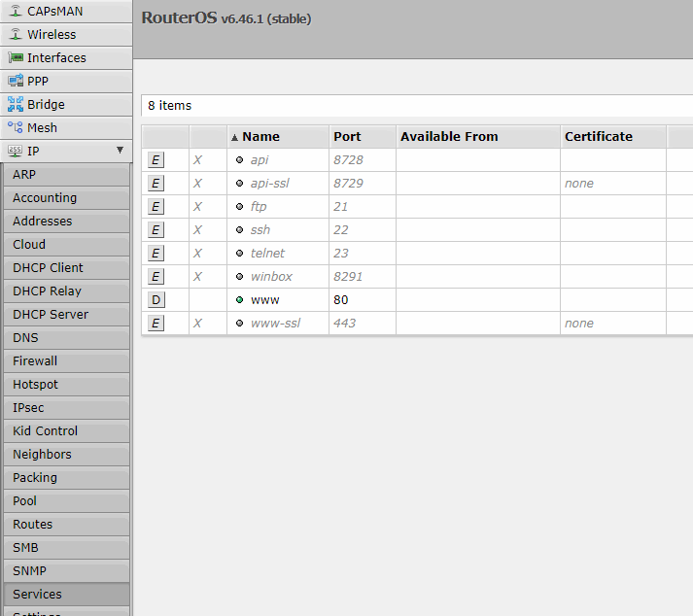Select the Services menu item
Image resolution: width=693 pixels, height=616 pixels.
[x=66, y=595]
